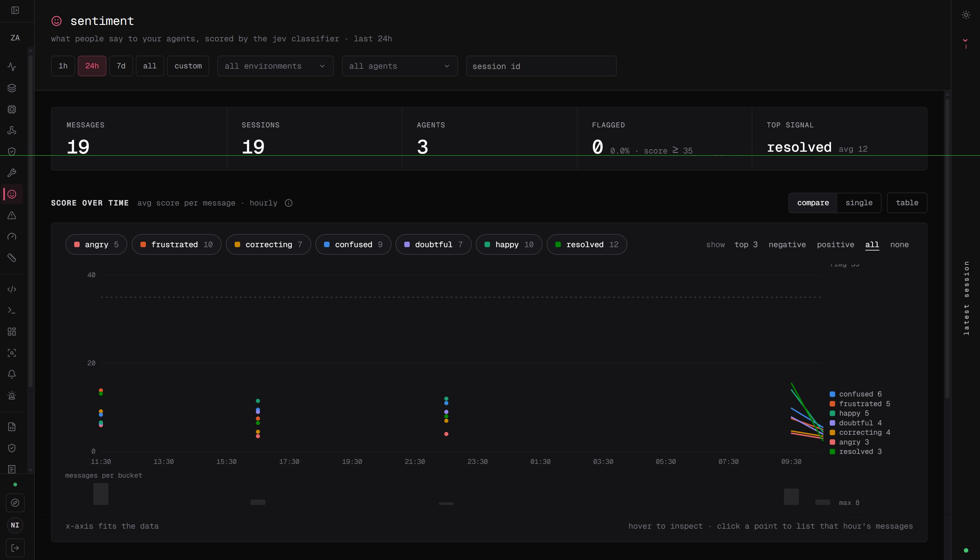Open the code brackets icon in sidebar
The height and width of the screenshot is (560, 980).
coord(12,289)
